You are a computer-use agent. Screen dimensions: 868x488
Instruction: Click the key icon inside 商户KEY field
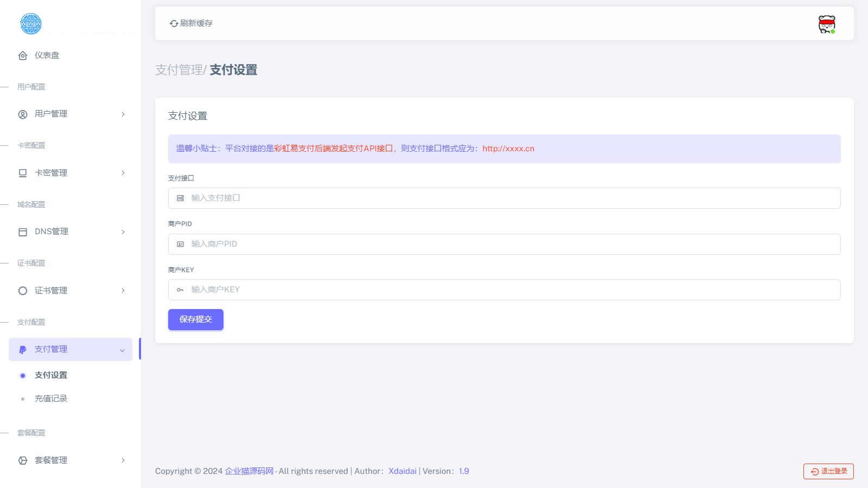pyautogui.click(x=180, y=290)
